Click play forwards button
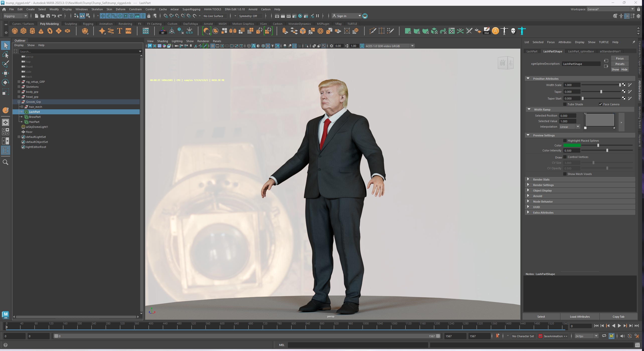The image size is (644, 351). tap(619, 326)
